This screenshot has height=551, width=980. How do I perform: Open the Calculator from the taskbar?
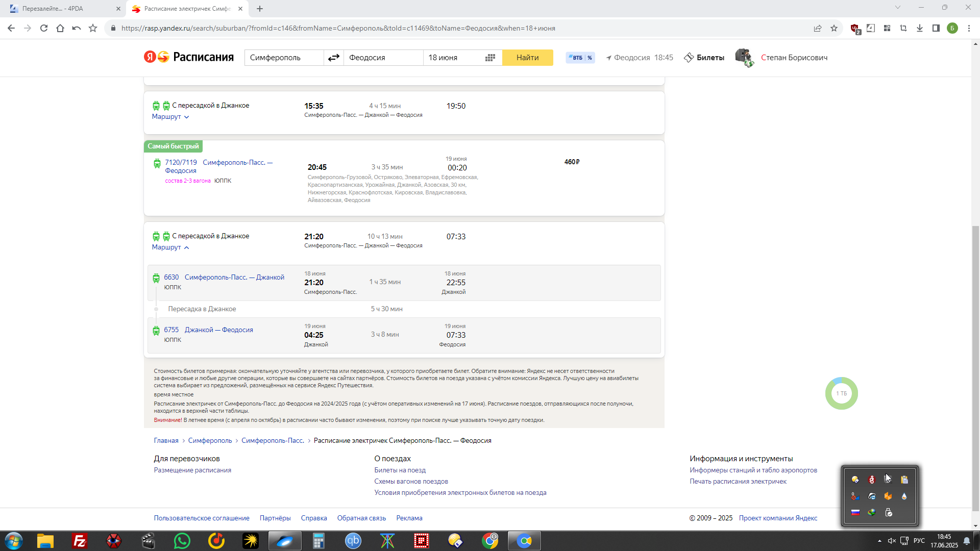click(x=318, y=541)
